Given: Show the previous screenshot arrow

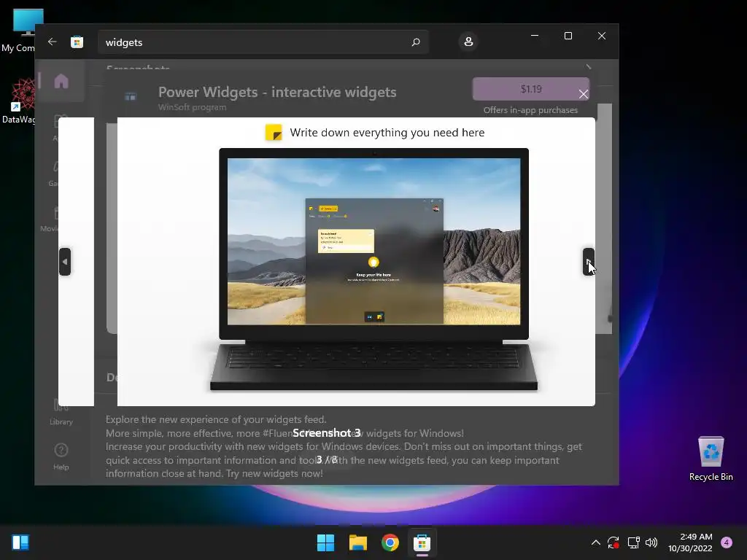Looking at the screenshot, I should pos(65,262).
